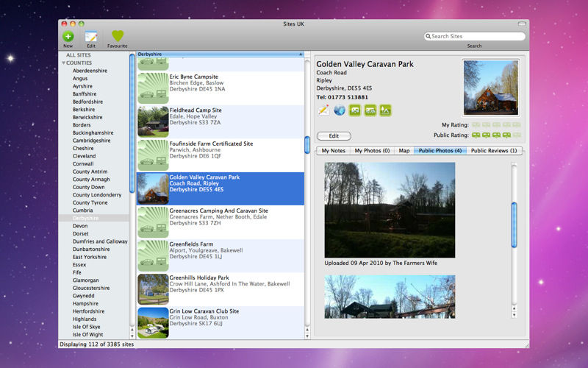Screen dimensions: 588x368
Task: Click Greenhills Holiday Park thumbnail
Action: (x=153, y=289)
